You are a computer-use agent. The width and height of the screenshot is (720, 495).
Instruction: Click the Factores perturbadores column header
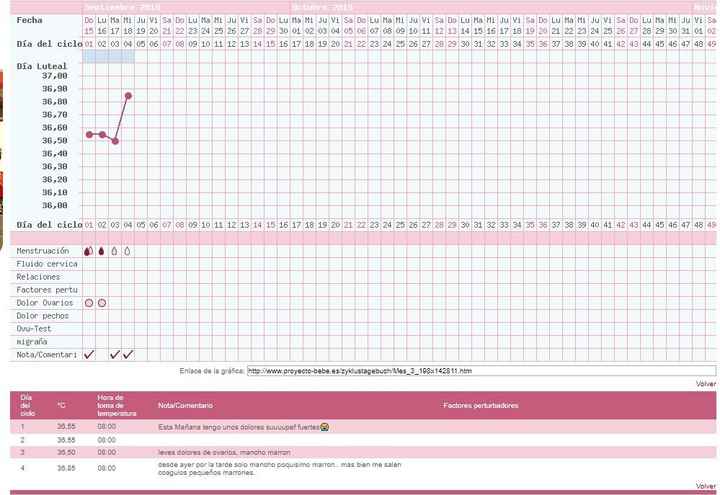480,405
